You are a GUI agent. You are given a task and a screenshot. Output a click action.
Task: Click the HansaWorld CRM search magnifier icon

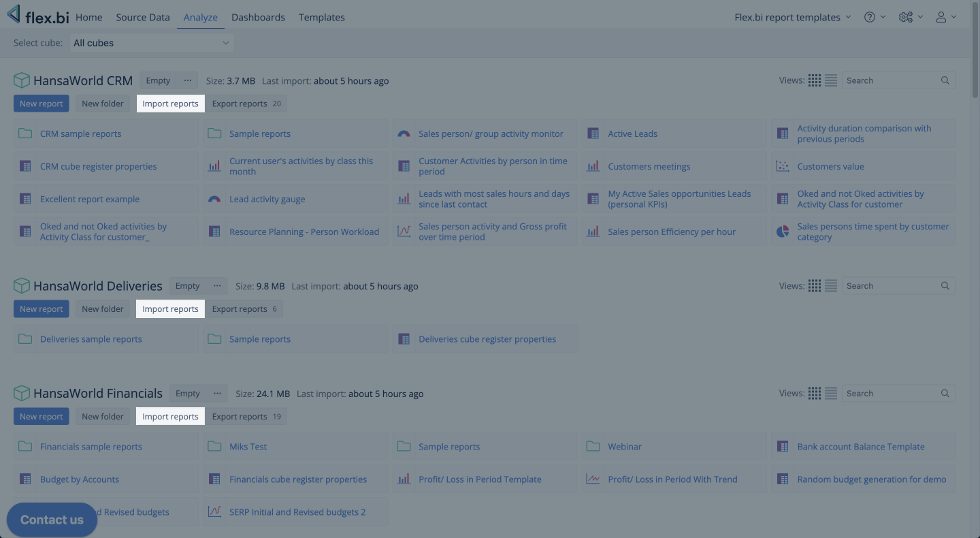(x=945, y=80)
